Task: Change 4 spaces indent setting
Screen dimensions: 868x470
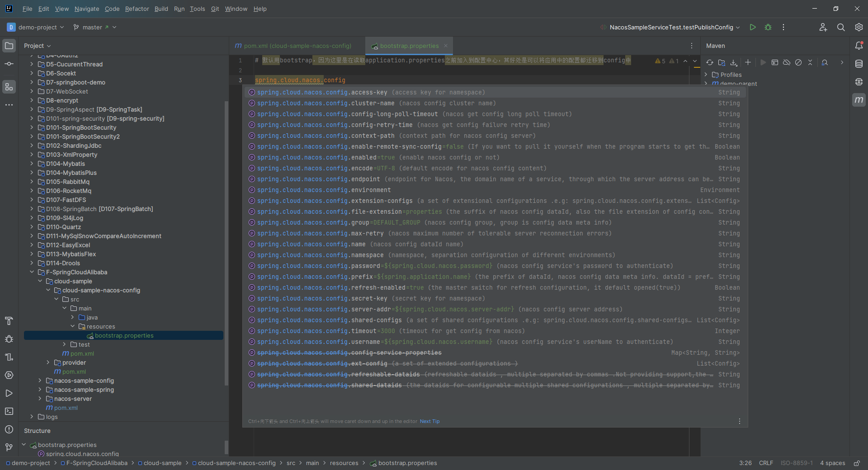Action: pos(832,463)
